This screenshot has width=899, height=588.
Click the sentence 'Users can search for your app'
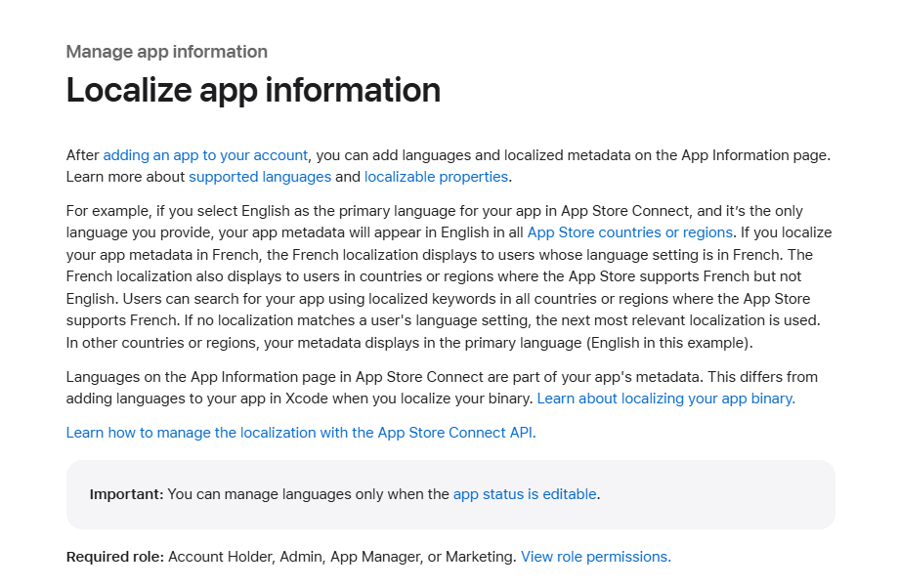coord(438,310)
